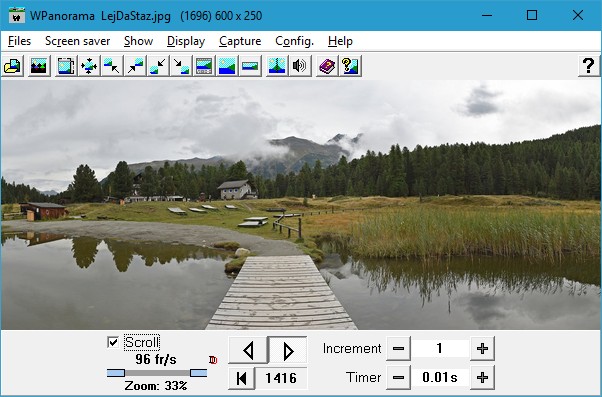The image size is (602, 397).
Task: Click the gray middle track of zoom slider
Action: tap(157, 373)
